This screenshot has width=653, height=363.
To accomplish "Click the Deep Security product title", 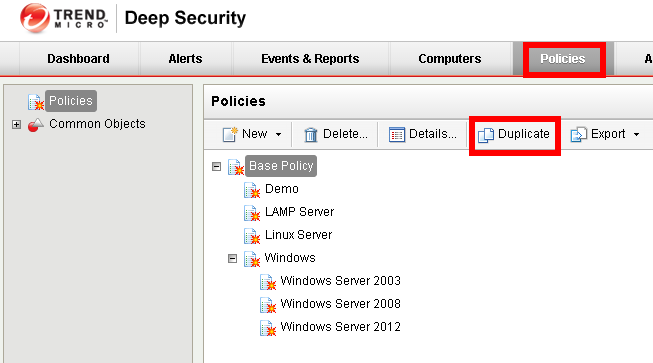I will (185, 18).
